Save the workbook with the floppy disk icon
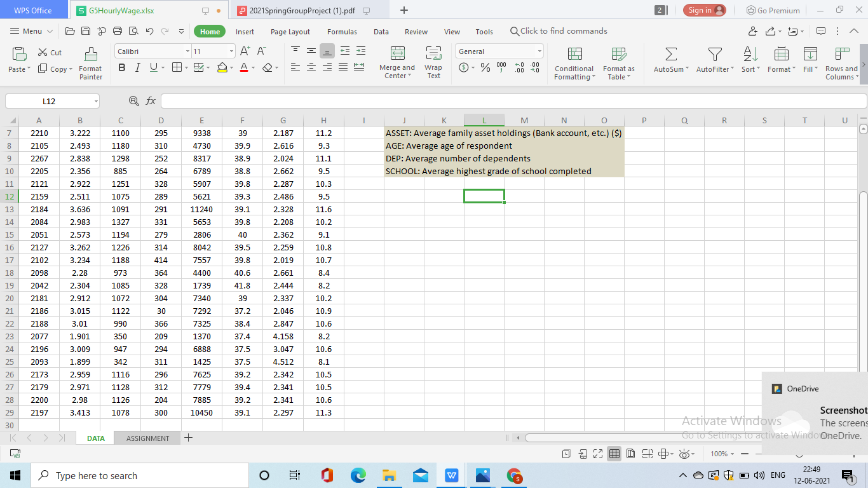 pos(86,31)
